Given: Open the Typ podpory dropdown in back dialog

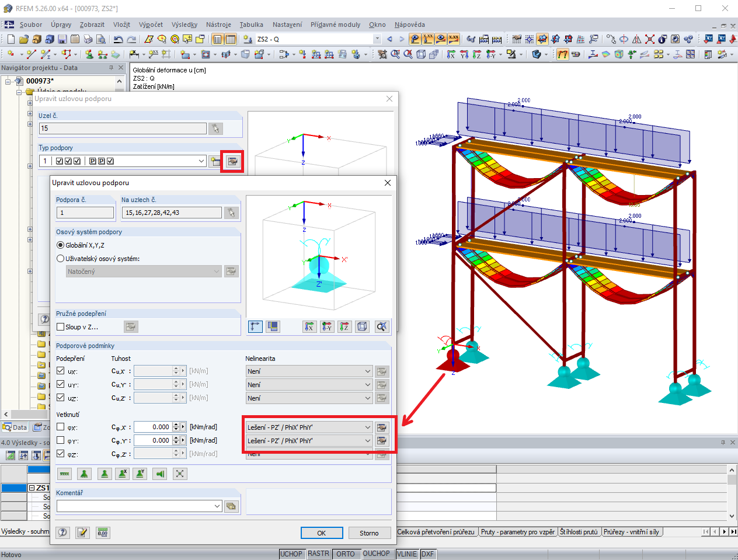Looking at the screenshot, I should click(x=201, y=161).
